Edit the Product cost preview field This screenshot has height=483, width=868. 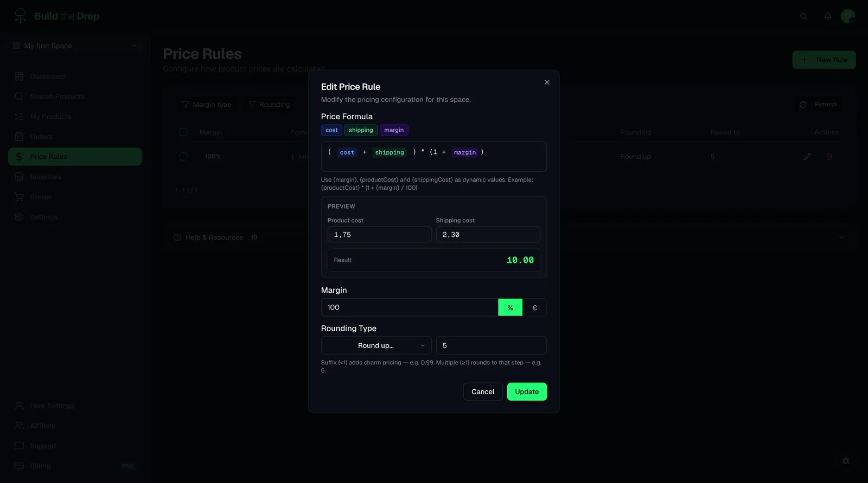point(380,235)
